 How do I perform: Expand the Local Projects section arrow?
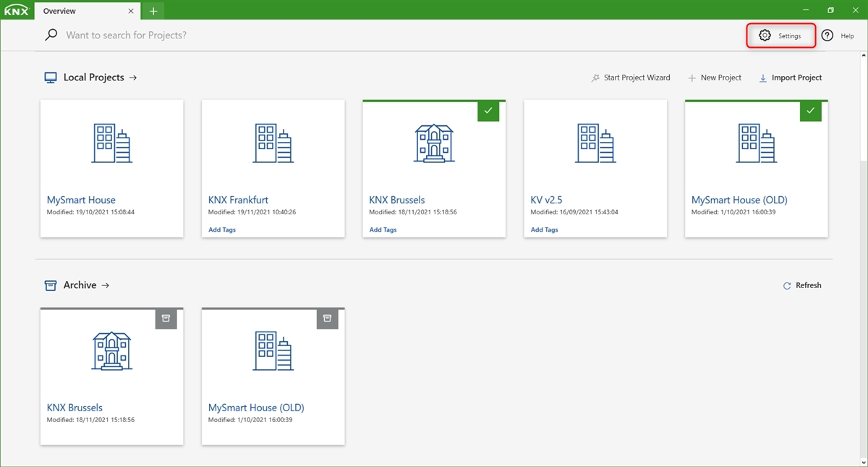tap(133, 77)
